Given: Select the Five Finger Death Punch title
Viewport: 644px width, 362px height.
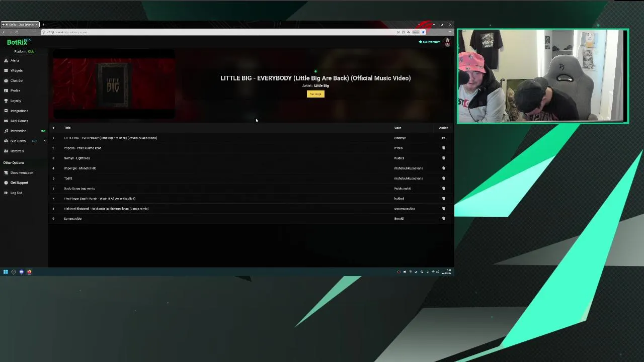Looking at the screenshot, I should pyautogui.click(x=100, y=199).
